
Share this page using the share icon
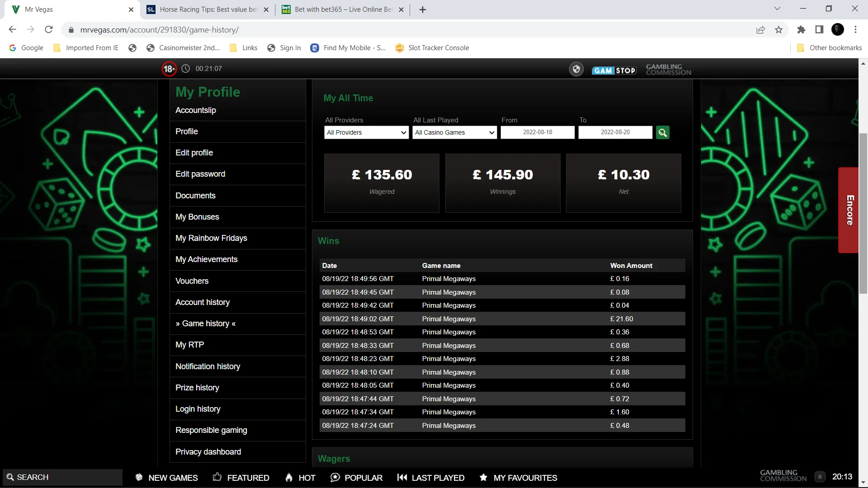(760, 30)
